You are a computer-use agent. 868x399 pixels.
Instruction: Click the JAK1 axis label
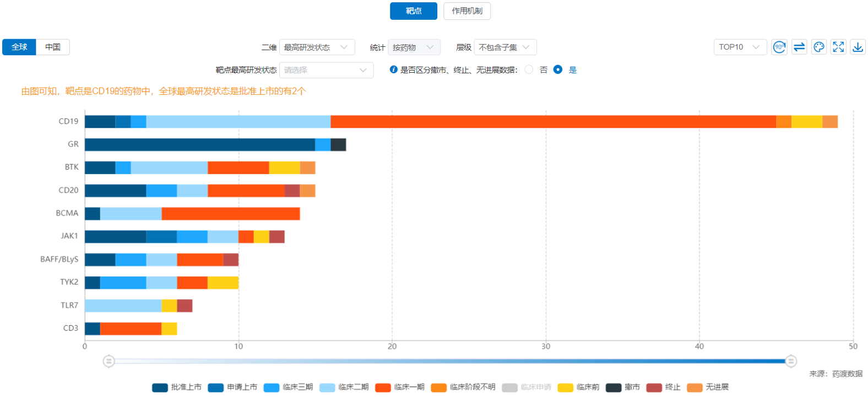point(69,236)
